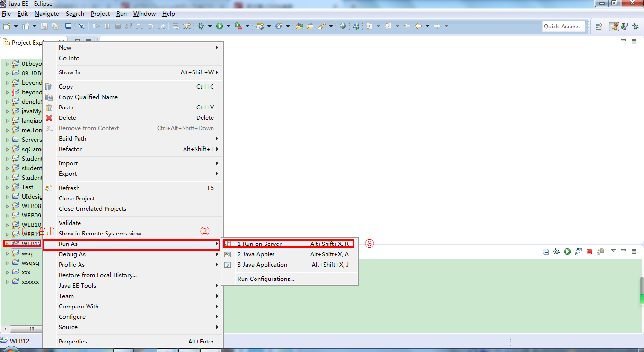Viewport: 644px width, 352px height.
Task: Choose Run As in the context menu
Action: [132, 244]
